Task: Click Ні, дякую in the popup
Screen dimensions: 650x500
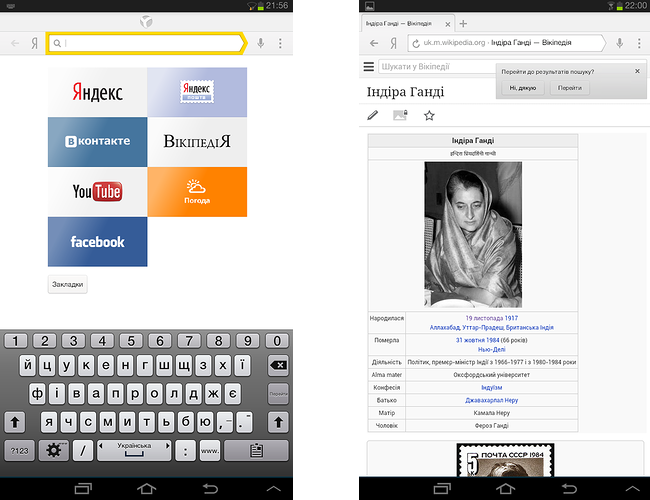Action: coord(523,88)
